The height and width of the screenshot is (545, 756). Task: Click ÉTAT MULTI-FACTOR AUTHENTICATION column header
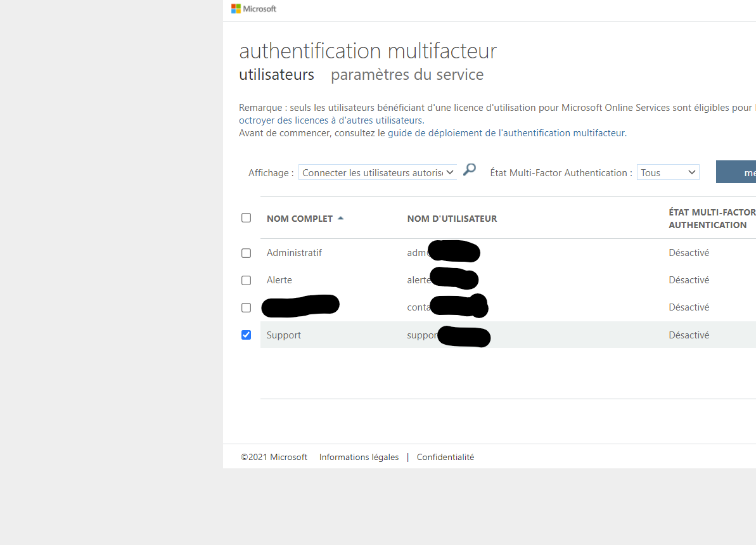click(712, 219)
